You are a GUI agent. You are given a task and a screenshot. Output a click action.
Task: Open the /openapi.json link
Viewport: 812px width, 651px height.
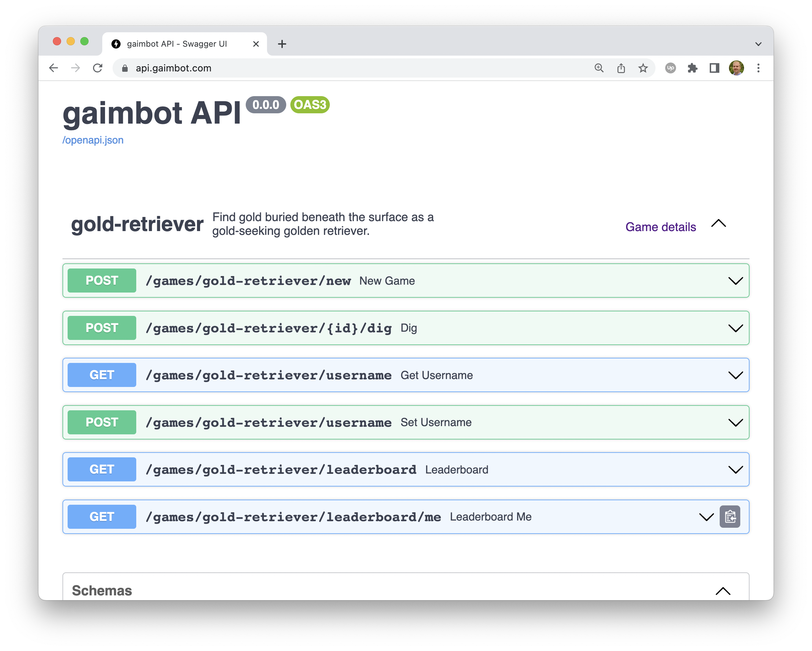(x=93, y=140)
